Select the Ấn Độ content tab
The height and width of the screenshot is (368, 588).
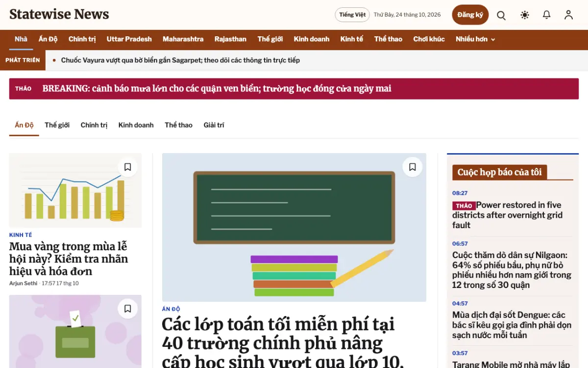pos(24,125)
